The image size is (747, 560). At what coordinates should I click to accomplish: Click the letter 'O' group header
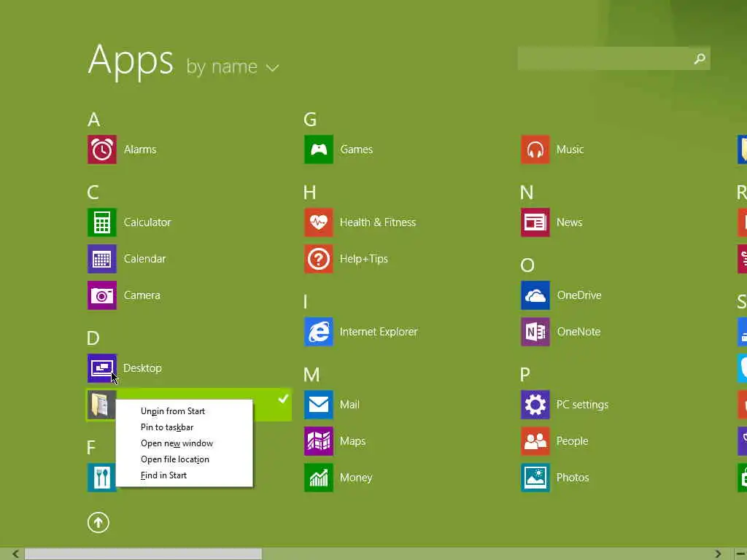pyautogui.click(x=527, y=265)
